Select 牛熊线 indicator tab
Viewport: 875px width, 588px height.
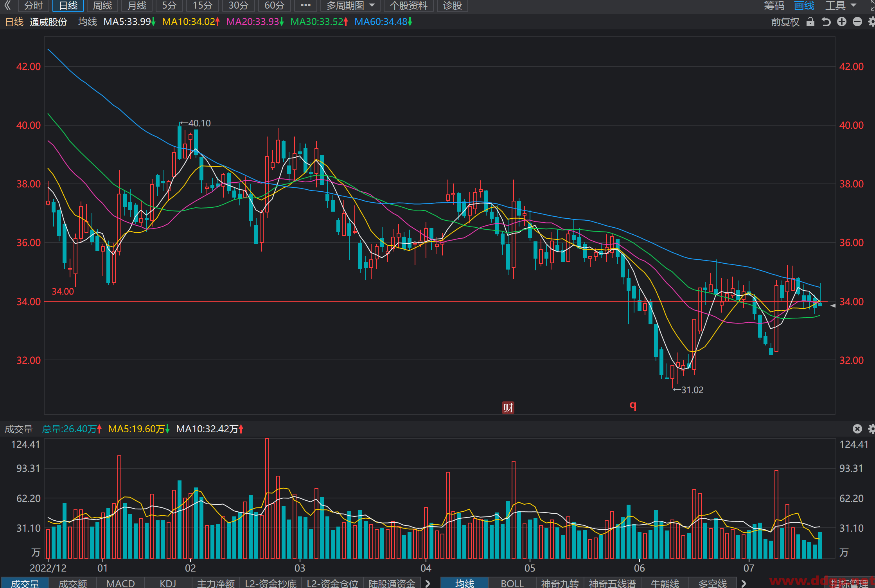click(x=665, y=583)
